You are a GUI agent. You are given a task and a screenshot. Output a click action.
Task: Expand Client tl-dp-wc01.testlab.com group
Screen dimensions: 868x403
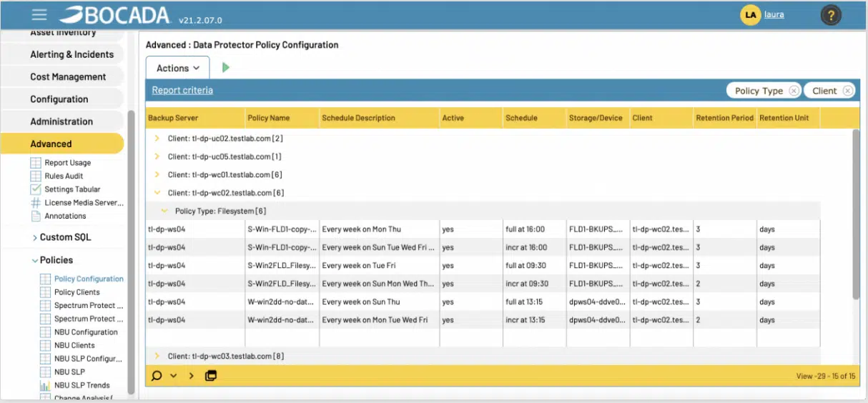click(157, 174)
